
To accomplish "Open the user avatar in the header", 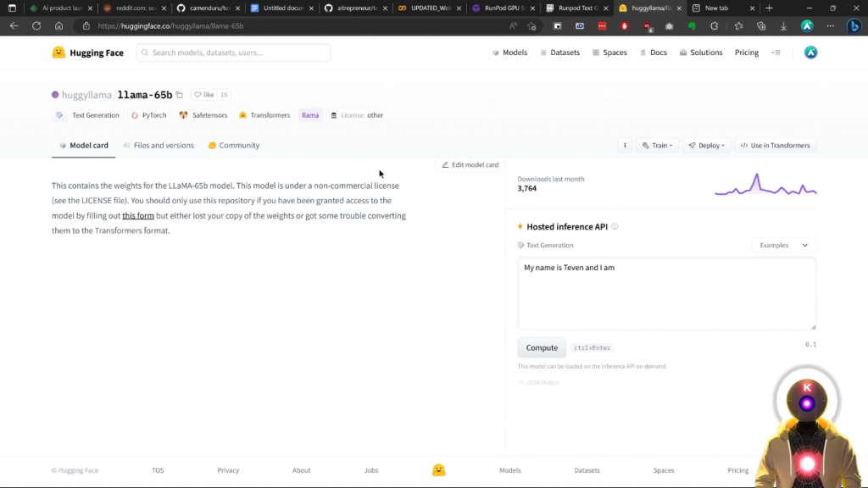I will 810,53.
